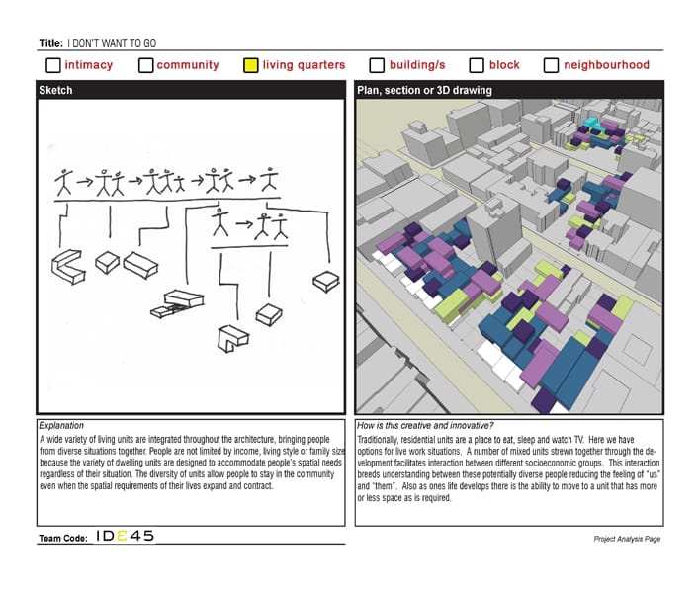Check the community checkbox

(145, 65)
